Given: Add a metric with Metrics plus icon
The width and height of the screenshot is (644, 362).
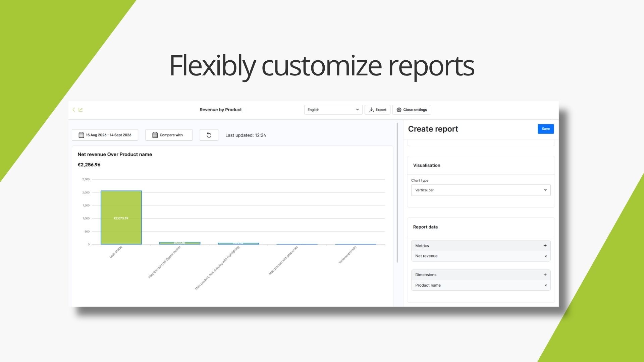Looking at the screenshot, I should [545, 246].
